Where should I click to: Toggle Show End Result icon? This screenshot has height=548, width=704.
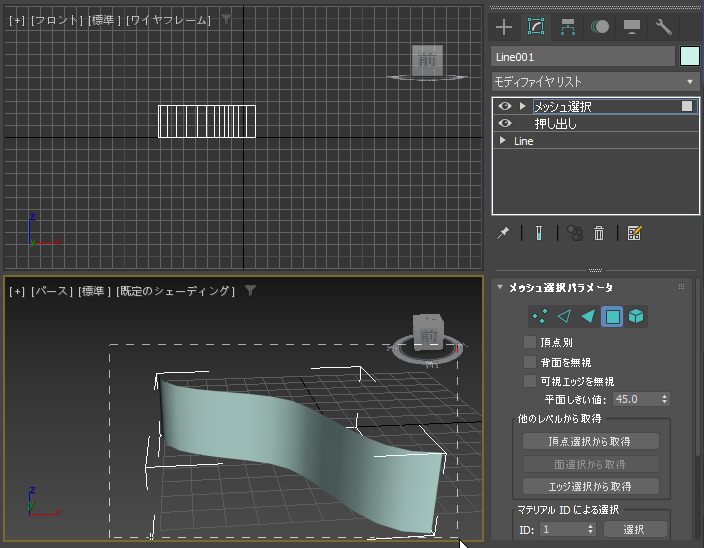[x=539, y=233]
